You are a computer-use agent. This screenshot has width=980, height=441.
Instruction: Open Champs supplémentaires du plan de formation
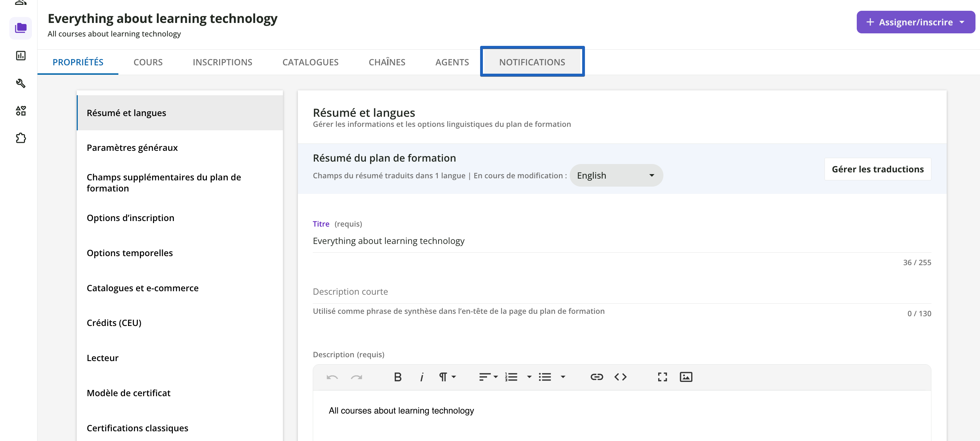[x=180, y=183]
